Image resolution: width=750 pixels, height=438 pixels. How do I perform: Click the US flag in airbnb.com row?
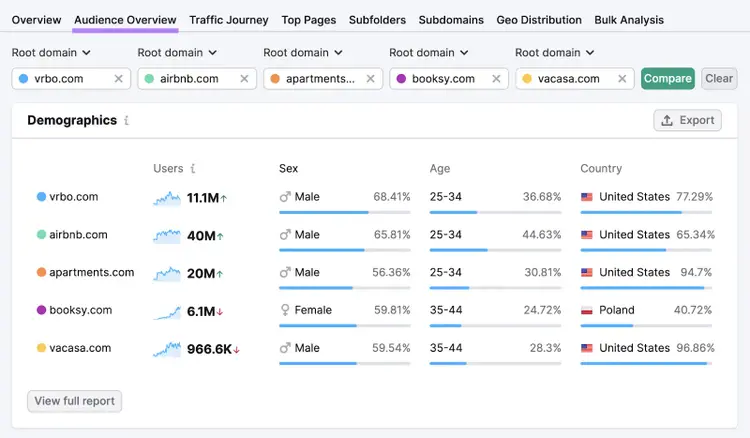[587, 234]
